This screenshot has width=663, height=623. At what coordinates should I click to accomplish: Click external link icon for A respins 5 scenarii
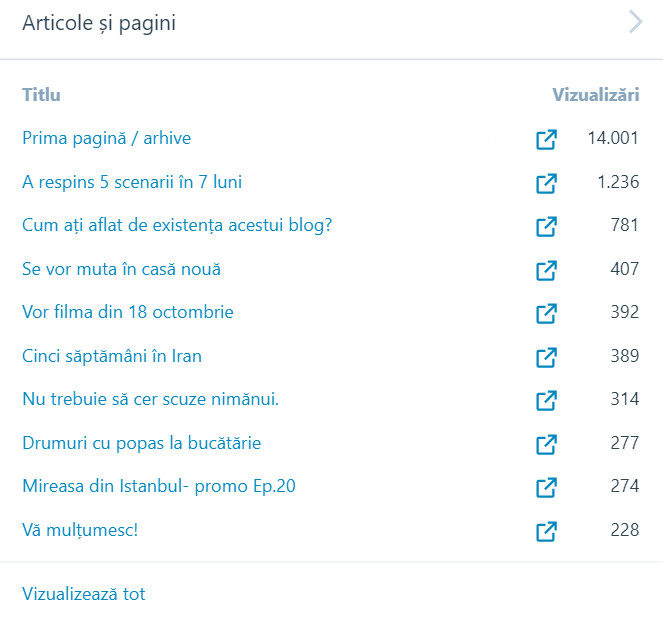(546, 183)
